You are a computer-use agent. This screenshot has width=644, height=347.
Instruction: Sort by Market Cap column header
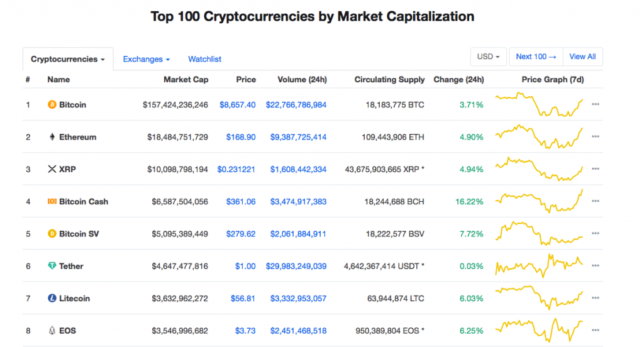click(x=186, y=80)
